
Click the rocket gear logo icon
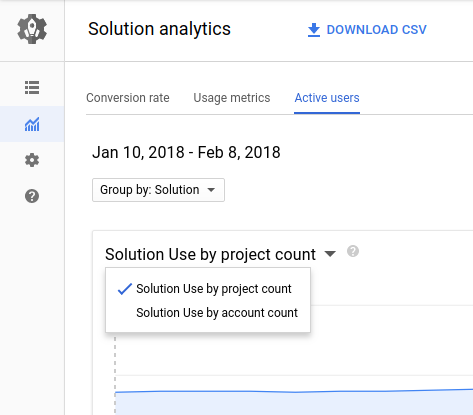[x=32, y=29]
